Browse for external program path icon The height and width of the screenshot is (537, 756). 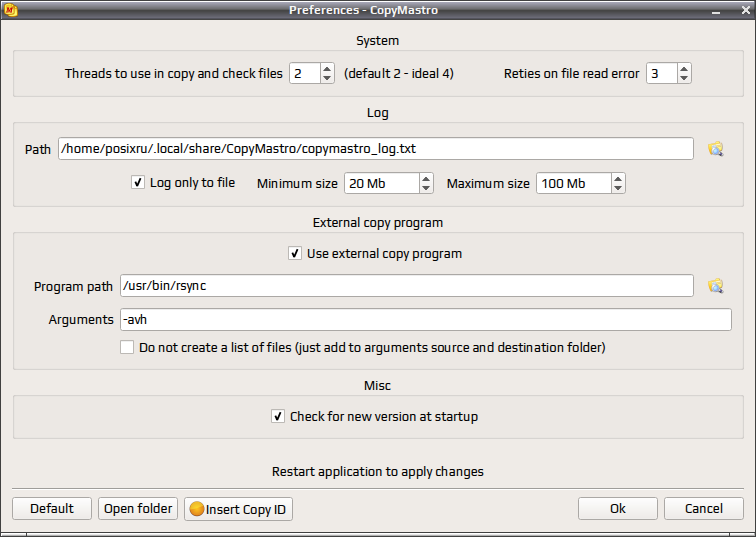pyautogui.click(x=716, y=286)
